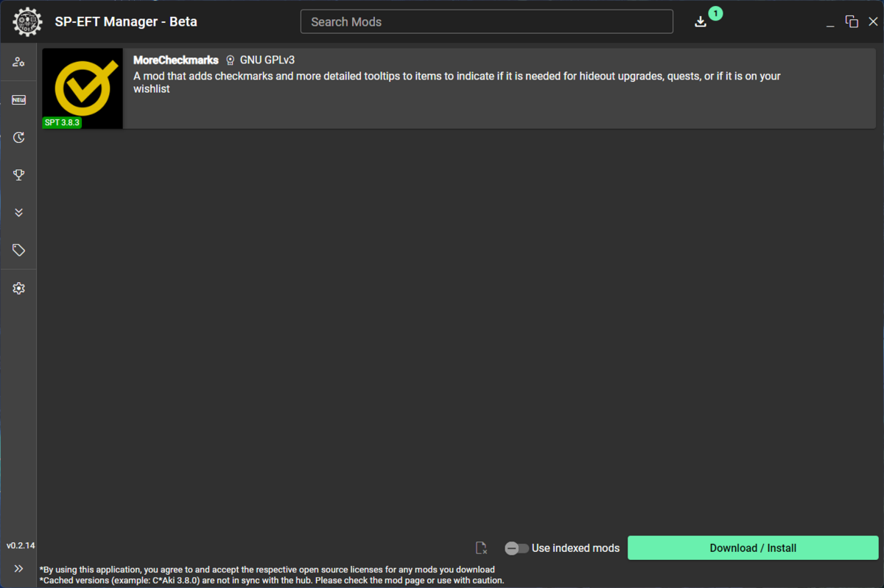Click the tag icon in the sidebar
Screen dimensions: 884x588
pos(18,250)
